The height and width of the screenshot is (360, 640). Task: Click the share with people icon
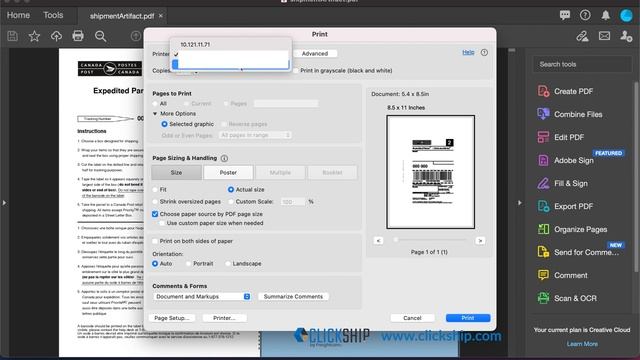point(626,36)
